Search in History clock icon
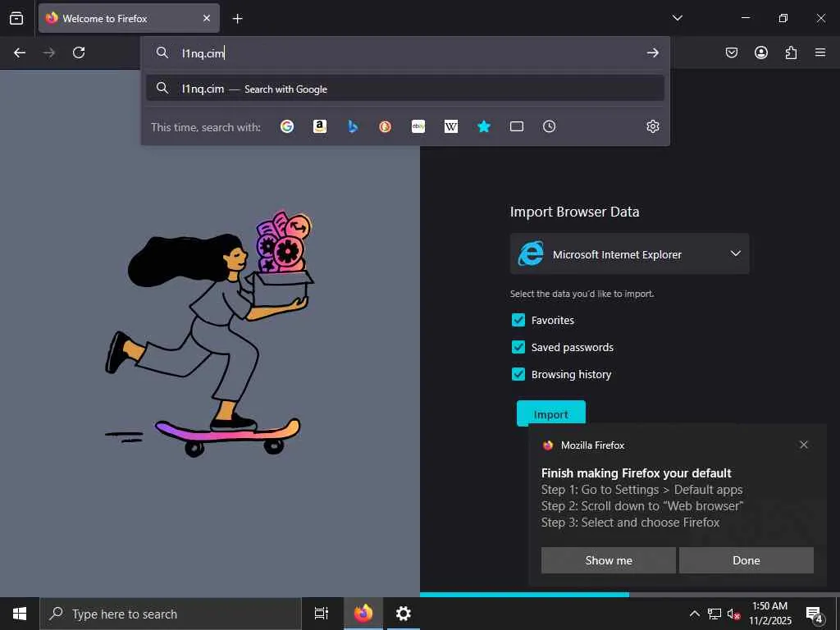The width and height of the screenshot is (840, 630). click(x=549, y=126)
